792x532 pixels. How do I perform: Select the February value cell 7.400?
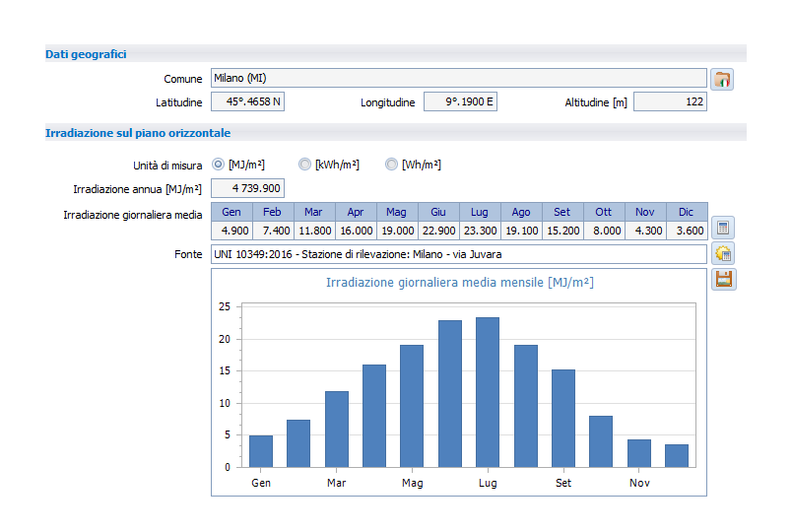273,231
